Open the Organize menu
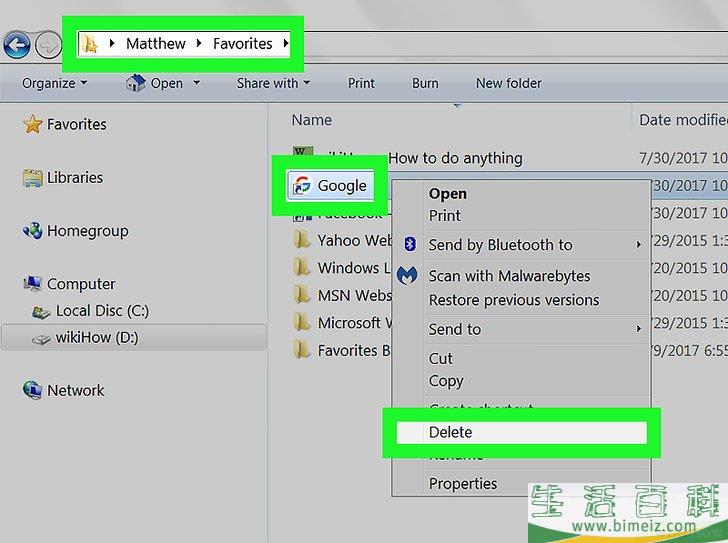The height and width of the screenshot is (543, 728). (54, 84)
